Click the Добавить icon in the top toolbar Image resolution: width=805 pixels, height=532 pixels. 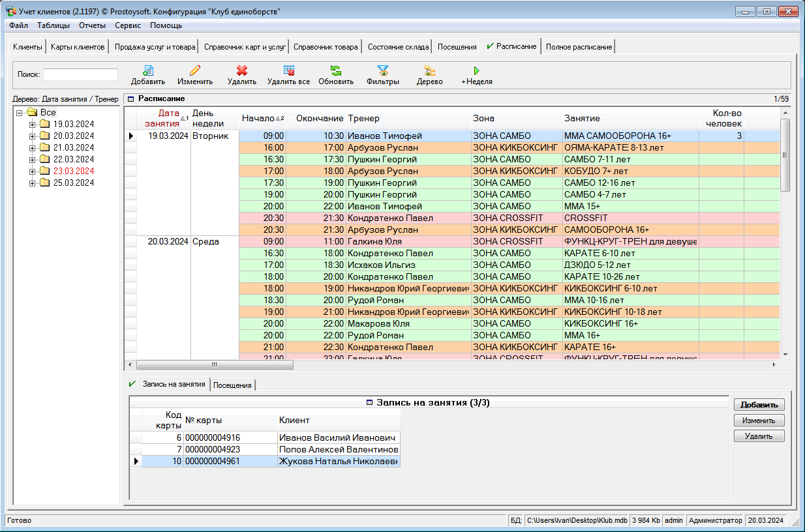[148, 70]
